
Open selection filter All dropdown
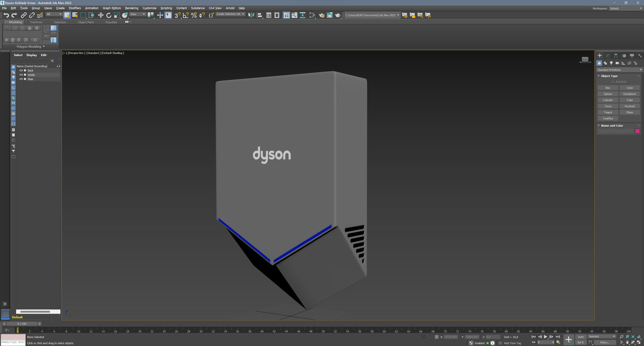[54, 14]
